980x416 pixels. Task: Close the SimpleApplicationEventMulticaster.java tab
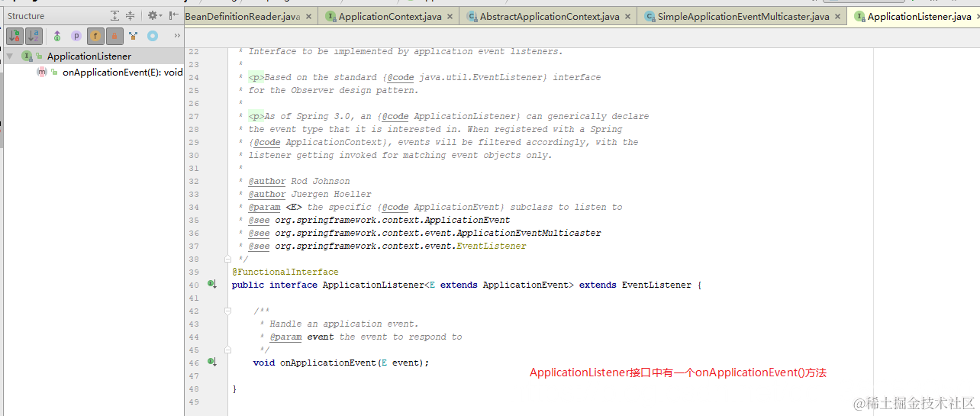[x=837, y=17]
